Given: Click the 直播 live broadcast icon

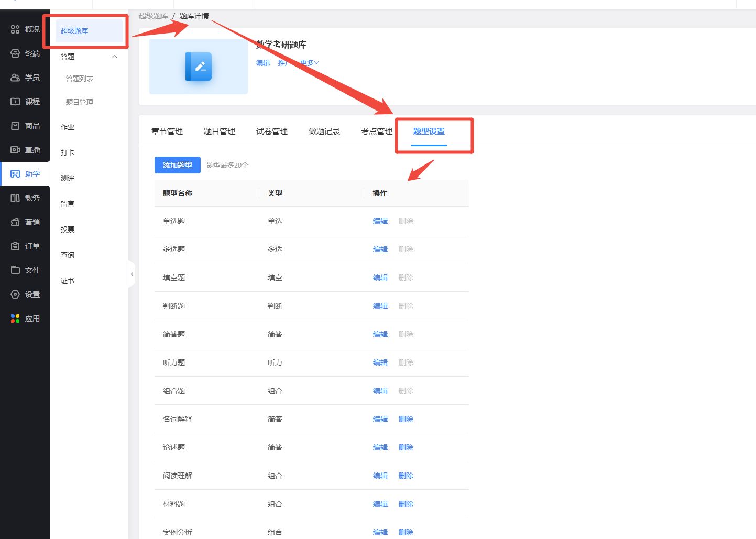Looking at the screenshot, I should (x=15, y=150).
